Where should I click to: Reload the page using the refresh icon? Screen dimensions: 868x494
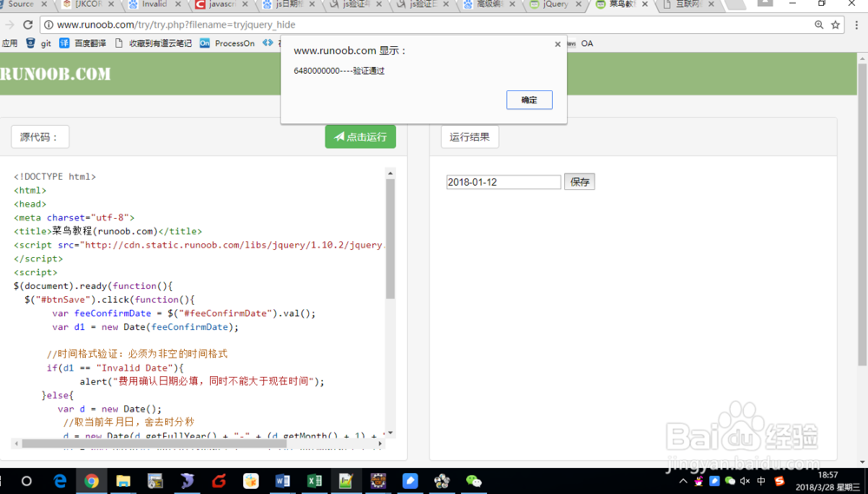point(28,24)
